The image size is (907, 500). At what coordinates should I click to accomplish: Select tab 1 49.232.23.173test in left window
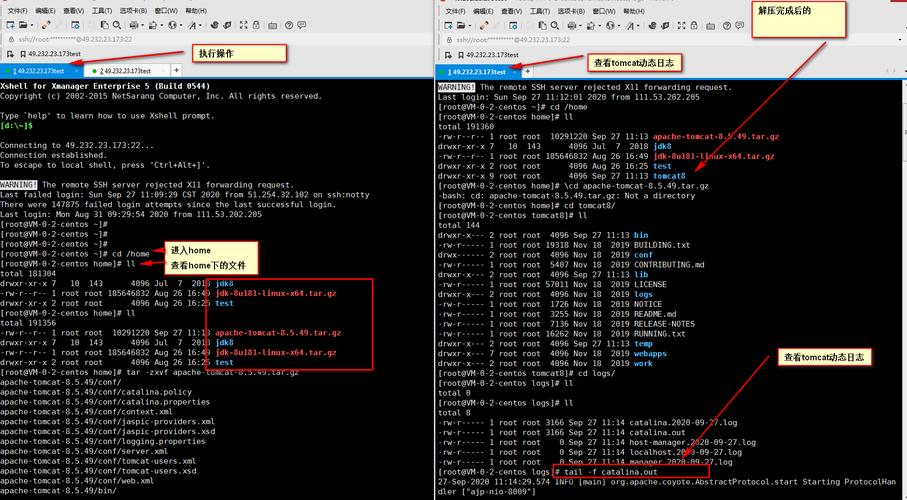click(40, 71)
